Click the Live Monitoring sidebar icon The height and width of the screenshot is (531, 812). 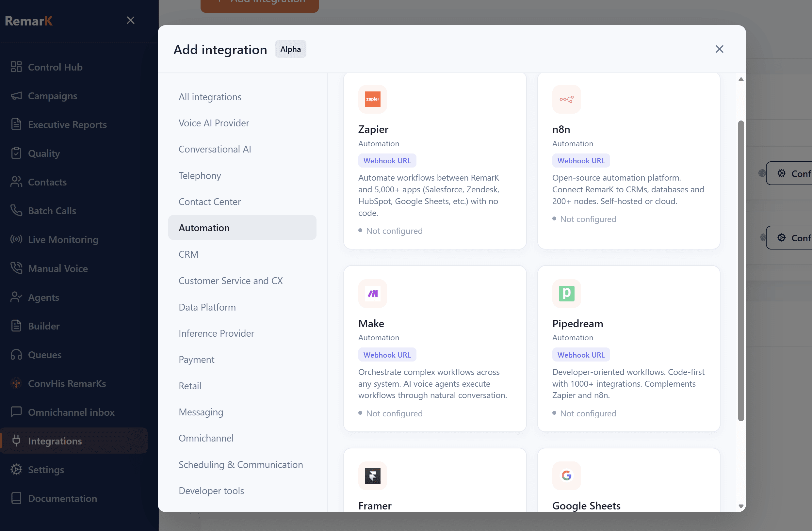[x=16, y=239]
